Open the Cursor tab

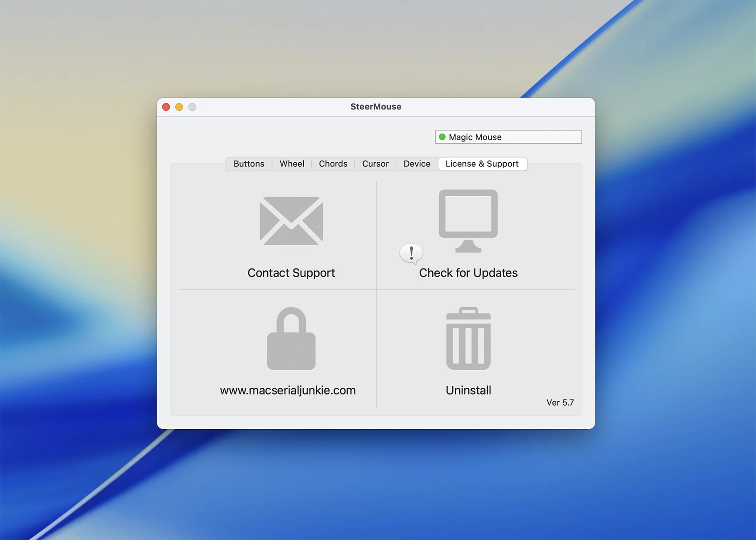click(x=375, y=164)
